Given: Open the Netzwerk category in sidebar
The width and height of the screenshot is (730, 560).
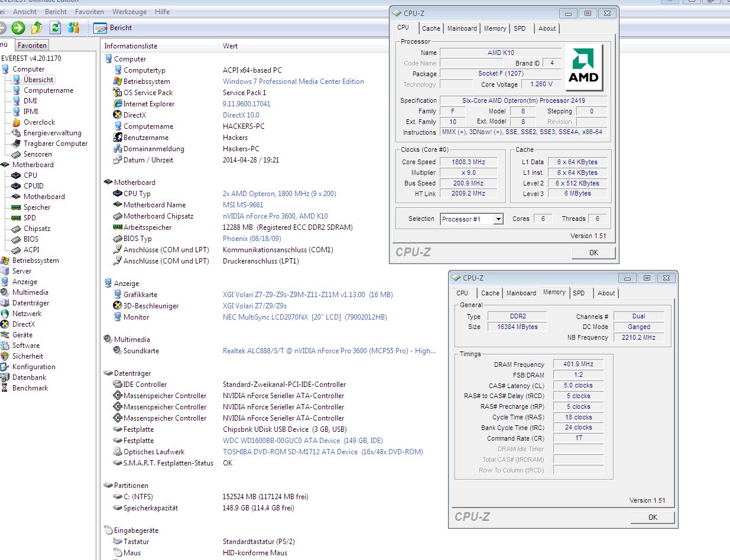Looking at the screenshot, I should (27, 314).
